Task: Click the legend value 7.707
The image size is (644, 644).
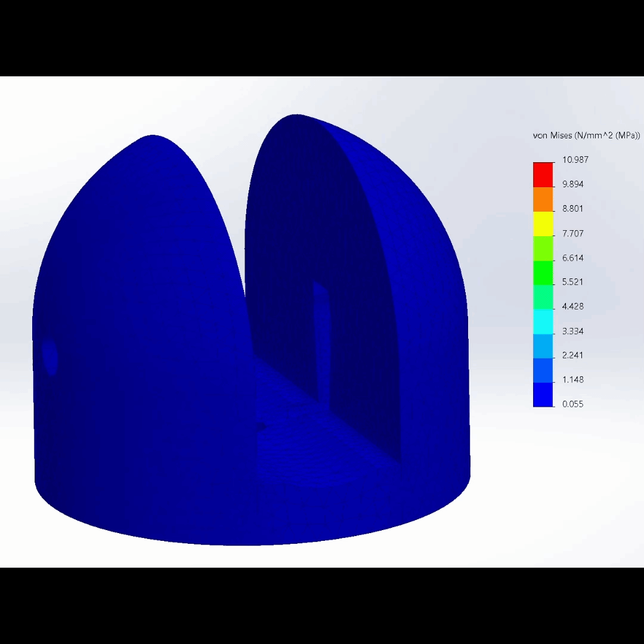Action: [x=573, y=233]
